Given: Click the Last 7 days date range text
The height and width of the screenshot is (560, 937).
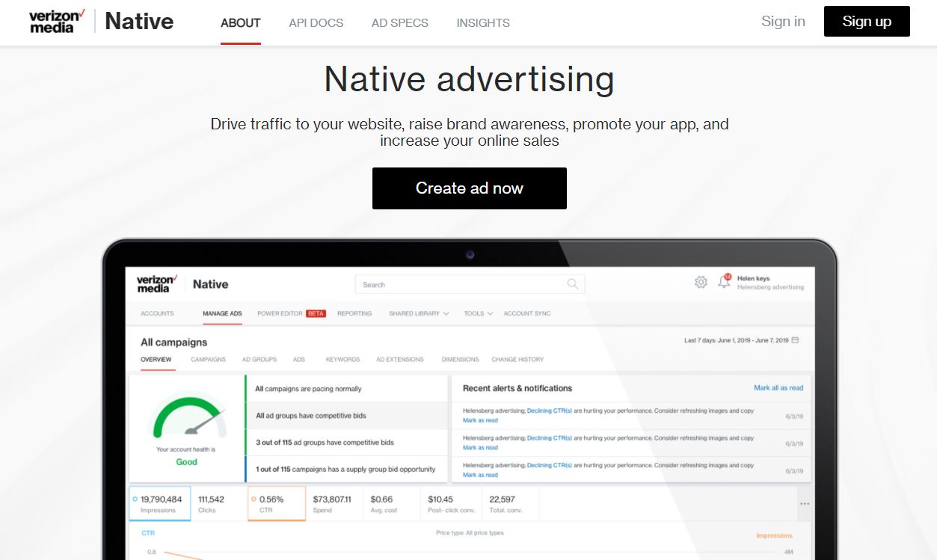Looking at the screenshot, I should point(737,340).
